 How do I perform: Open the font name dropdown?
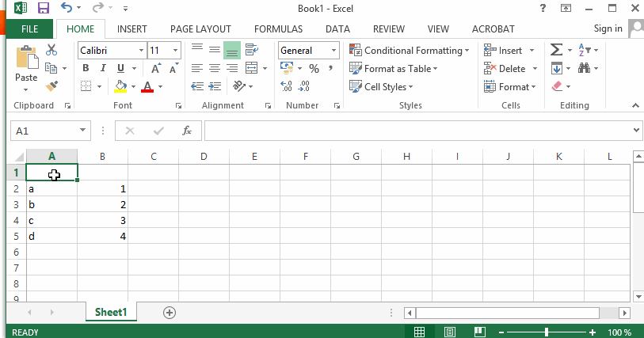coord(141,51)
